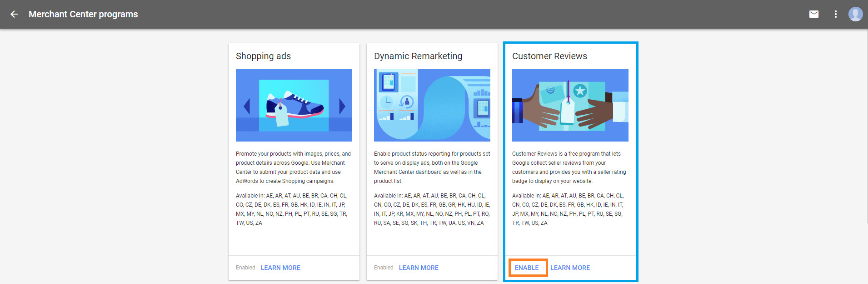Click the Shopping ads sneaker illustration

click(294, 105)
